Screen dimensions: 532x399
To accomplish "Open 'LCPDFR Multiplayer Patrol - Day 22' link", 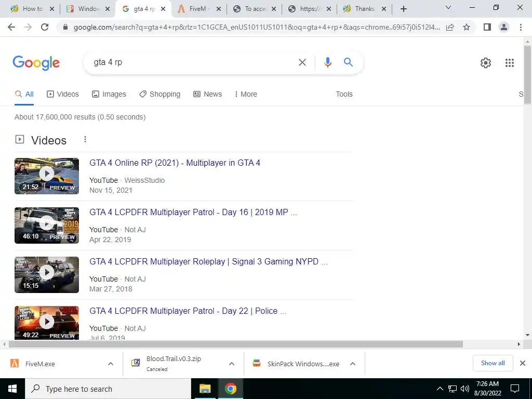I will click(188, 311).
